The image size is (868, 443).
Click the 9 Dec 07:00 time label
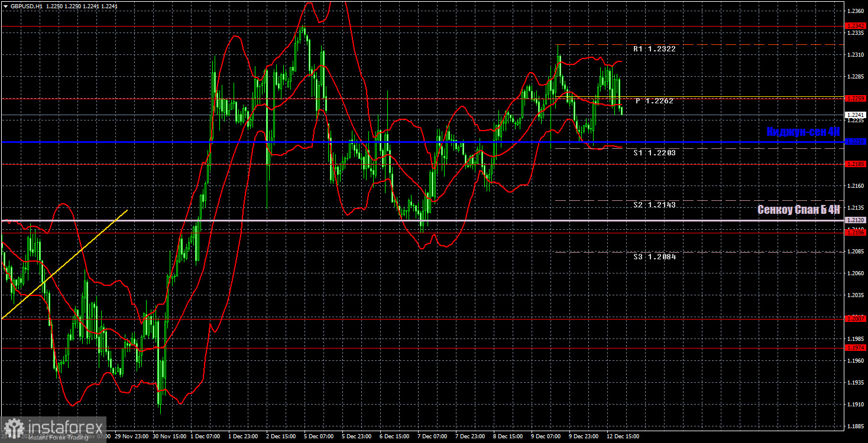[x=546, y=437]
